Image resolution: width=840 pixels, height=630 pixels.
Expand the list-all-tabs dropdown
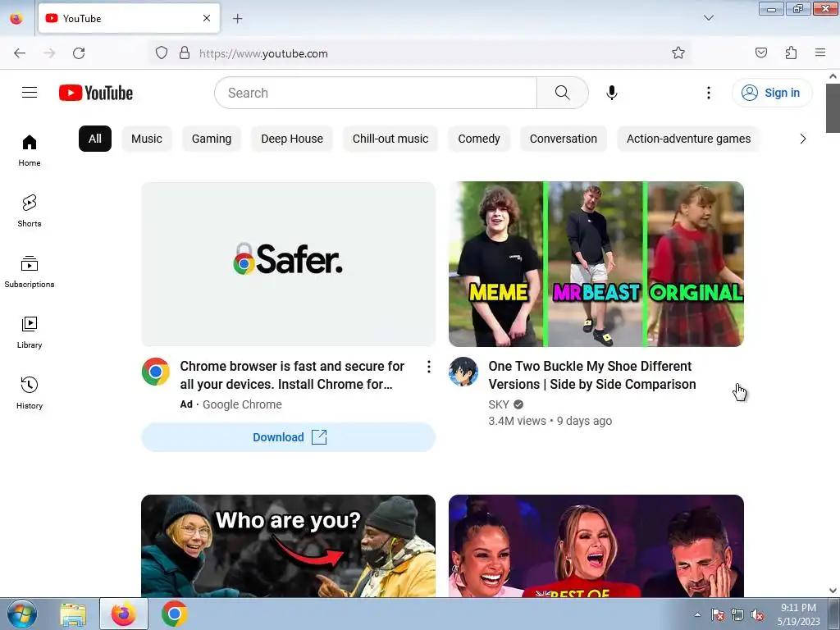click(x=708, y=18)
